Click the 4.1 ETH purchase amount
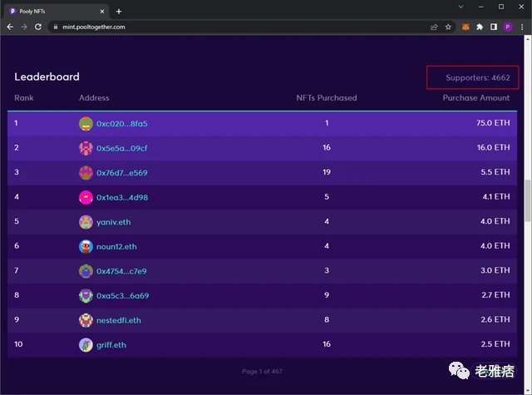The height and width of the screenshot is (395, 532). pyautogui.click(x=496, y=196)
